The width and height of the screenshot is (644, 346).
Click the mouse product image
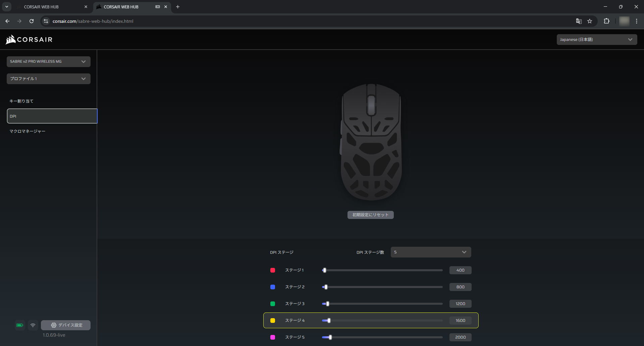click(x=371, y=142)
